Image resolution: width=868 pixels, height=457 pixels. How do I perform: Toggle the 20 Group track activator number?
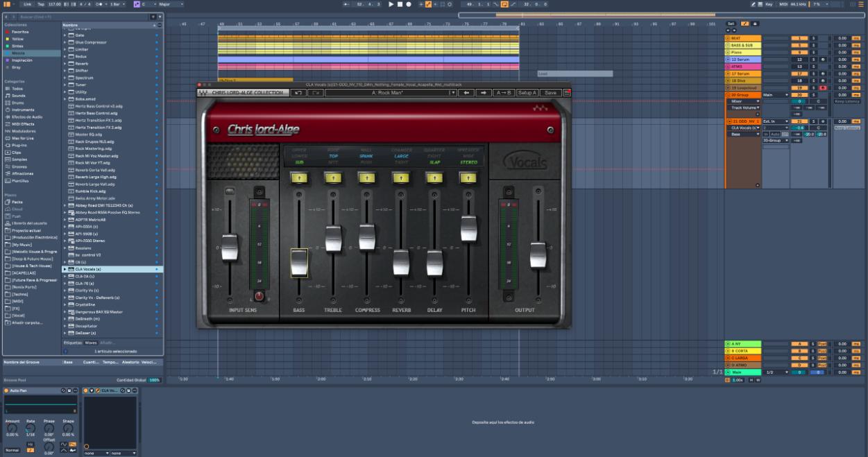click(800, 95)
